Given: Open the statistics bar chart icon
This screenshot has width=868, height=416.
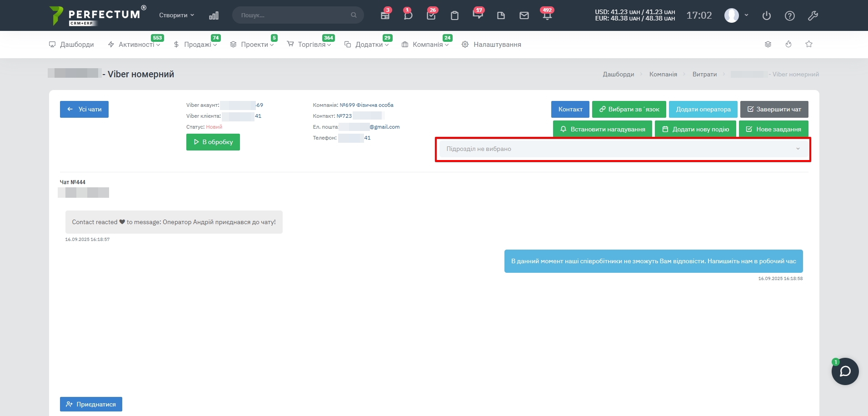Looking at the screenshot, I should coord(214,15).
